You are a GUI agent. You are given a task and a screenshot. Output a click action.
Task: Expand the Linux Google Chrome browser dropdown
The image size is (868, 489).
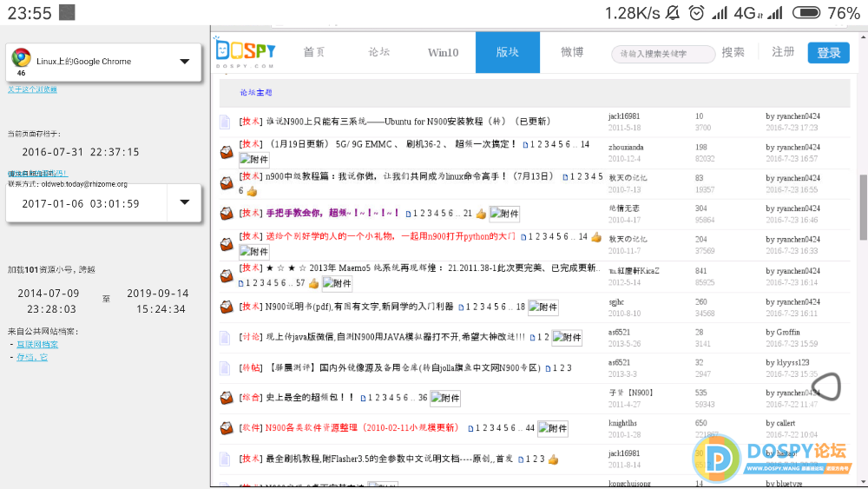[184, 62]
